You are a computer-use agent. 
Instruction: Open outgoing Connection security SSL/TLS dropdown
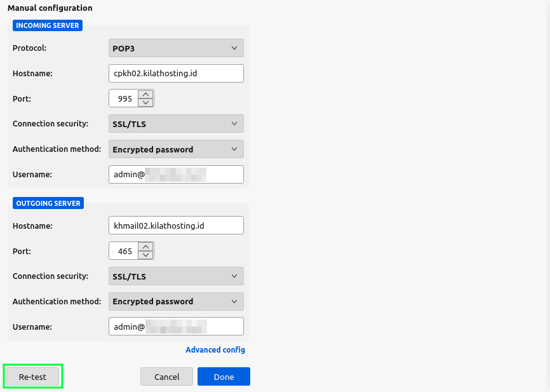(x=176, y=276)
